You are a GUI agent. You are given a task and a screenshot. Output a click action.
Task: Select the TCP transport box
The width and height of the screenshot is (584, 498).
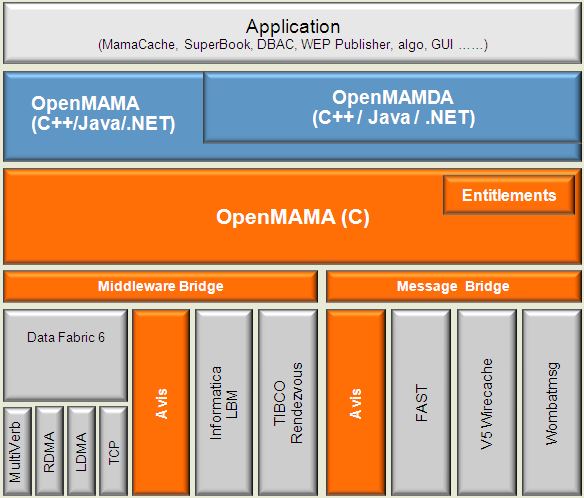(114, 451)
